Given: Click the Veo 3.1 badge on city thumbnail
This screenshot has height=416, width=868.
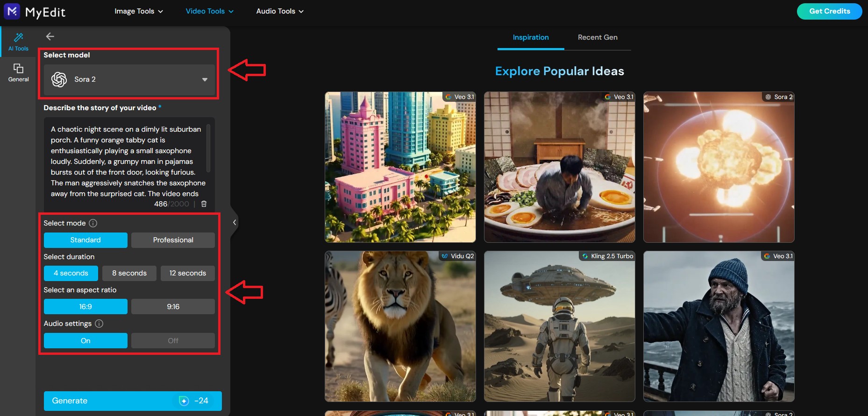Looking at the screenshot, I should [460, 97].
